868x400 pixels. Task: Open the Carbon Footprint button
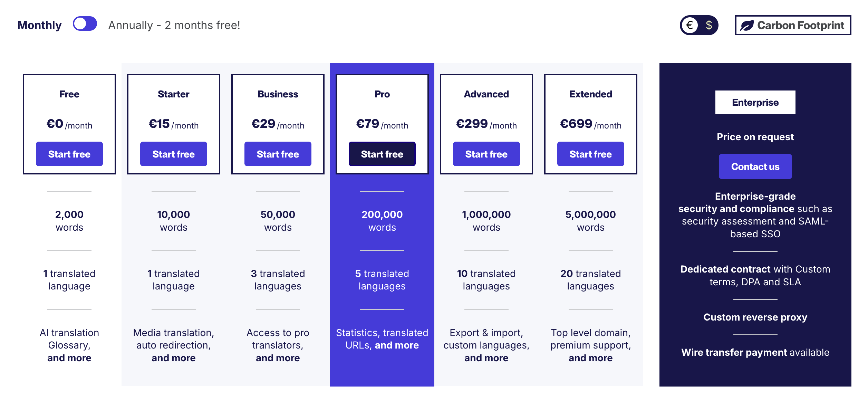pyautogui.click(x=793, y=25)
